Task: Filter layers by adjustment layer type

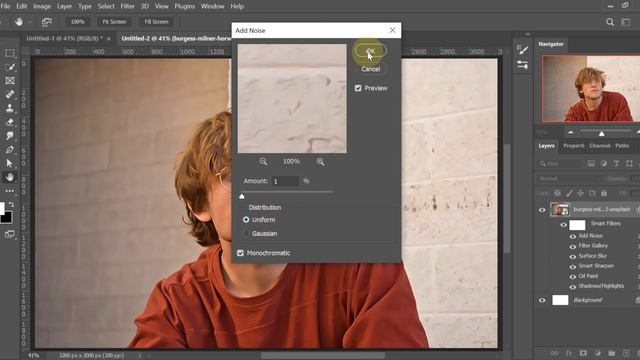Action: click(604, 164)
